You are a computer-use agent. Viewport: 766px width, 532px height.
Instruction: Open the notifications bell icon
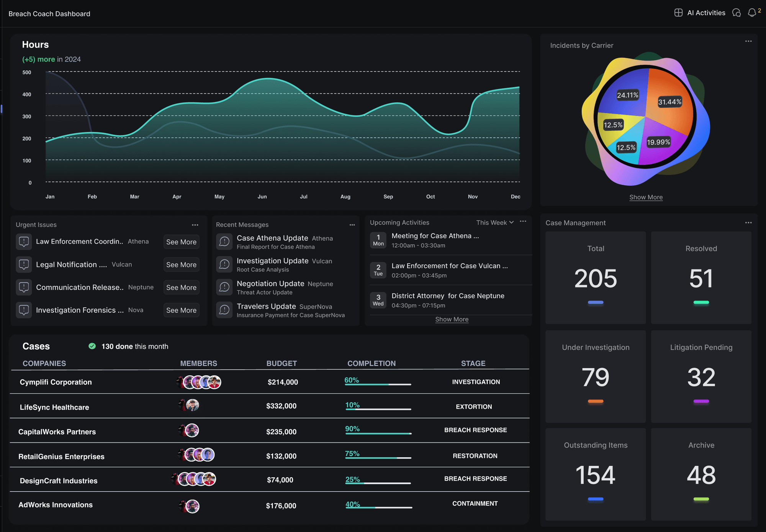pos(752,13)
